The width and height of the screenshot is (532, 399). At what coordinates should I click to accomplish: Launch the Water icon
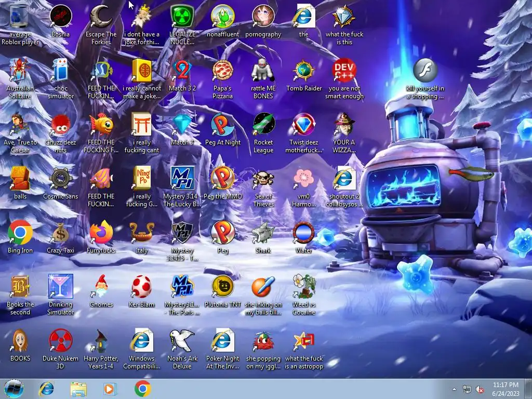point(303,232)
